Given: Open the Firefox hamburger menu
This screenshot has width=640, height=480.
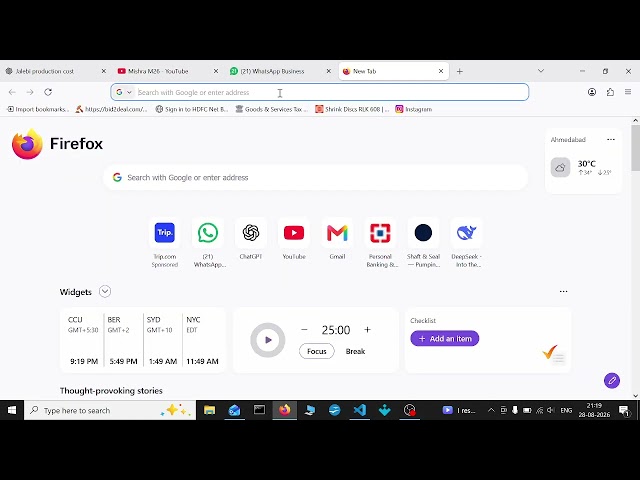Looking at the screenshot, I should tap(628, 92).
